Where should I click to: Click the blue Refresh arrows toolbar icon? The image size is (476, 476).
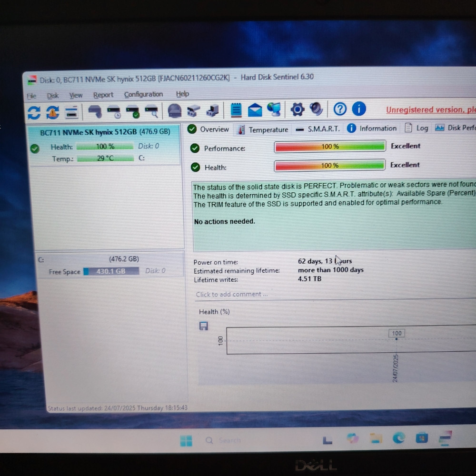click(34, 113)
